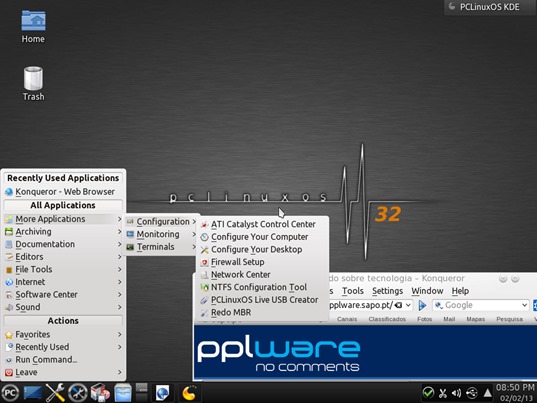Expand the More Applications submenu
Screen dimensions: 537x403
[x=63, y=219]
